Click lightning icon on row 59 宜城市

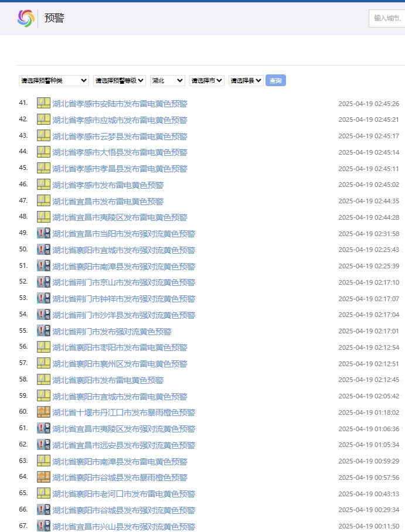[43, 396]
